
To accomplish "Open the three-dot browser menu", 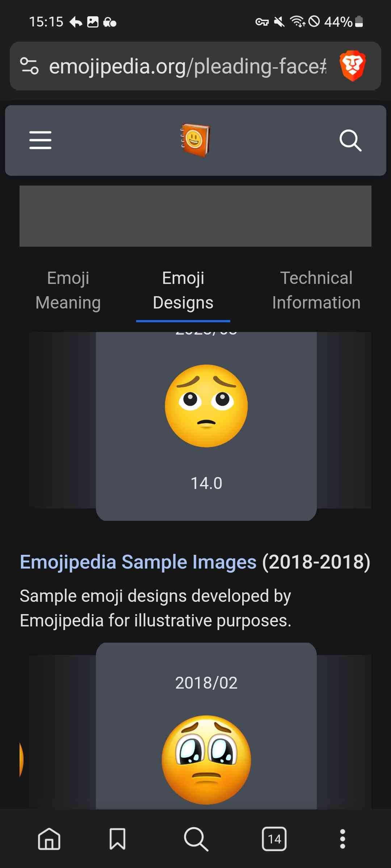I will point(342,839).
